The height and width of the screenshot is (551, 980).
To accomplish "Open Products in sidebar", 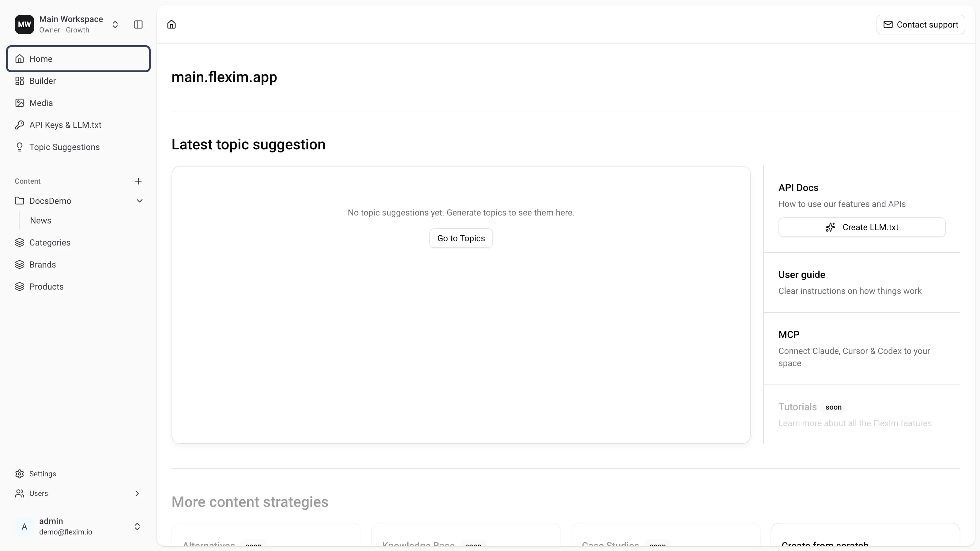I will (x=78, y=287).
